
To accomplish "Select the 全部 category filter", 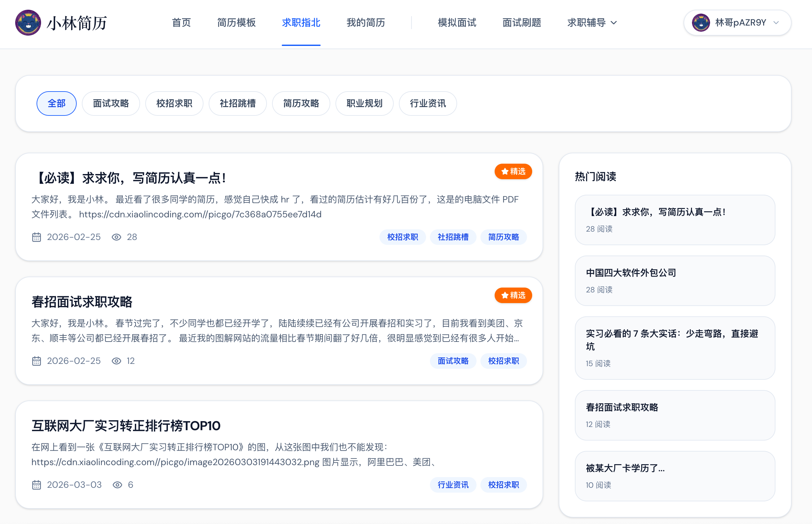I will click(x=57, y=104).
